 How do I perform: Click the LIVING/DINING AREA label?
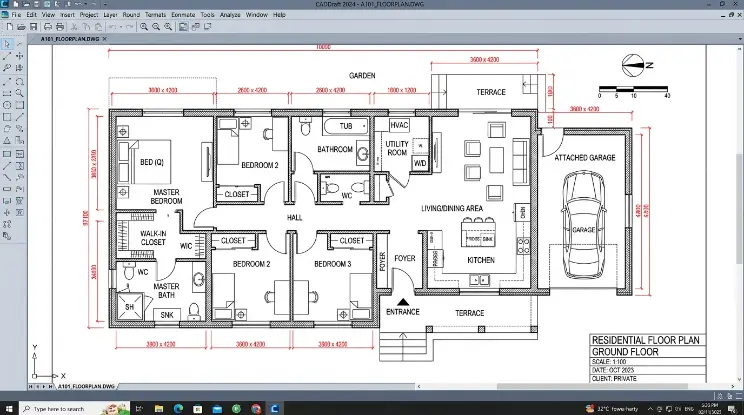pyautogui.click(x=452, y=208)
